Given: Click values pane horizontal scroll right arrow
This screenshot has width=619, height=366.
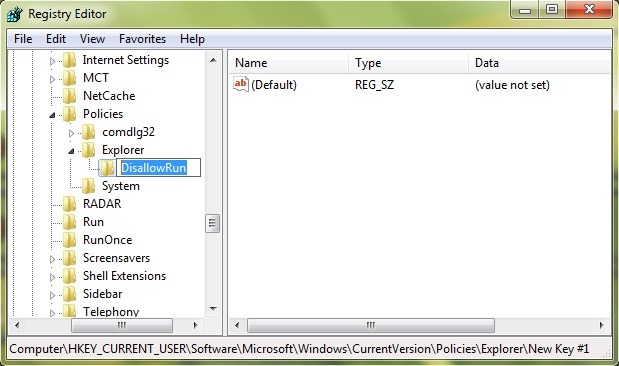Looking at the screenshot, I should pyautogui.click(x=601, y=326).
